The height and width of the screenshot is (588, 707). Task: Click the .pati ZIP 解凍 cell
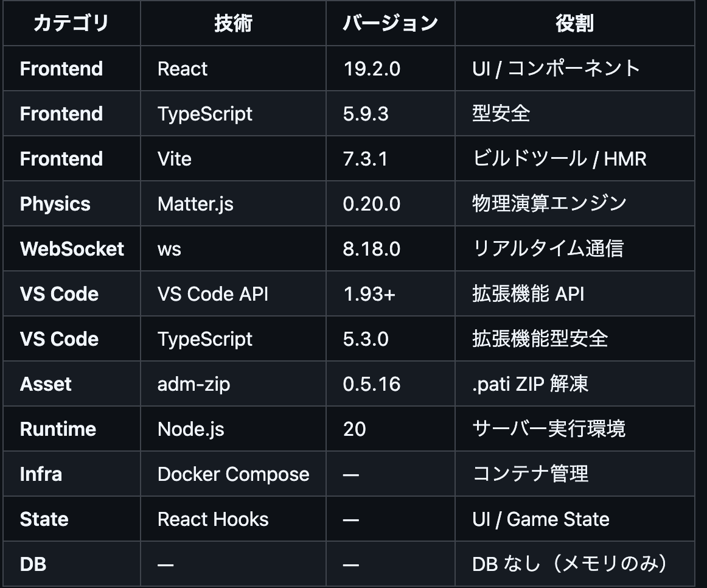click(531, 384)
